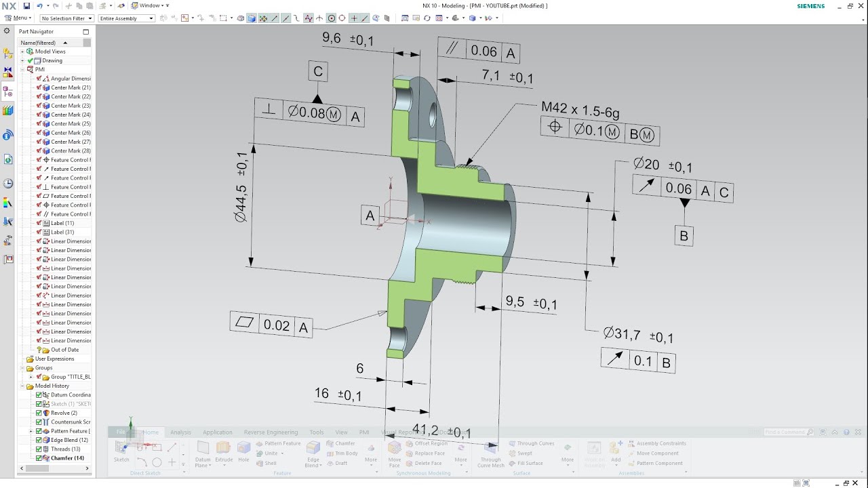
Task: Select the datum A label in the viewport
Action: (x=370, y=216)
